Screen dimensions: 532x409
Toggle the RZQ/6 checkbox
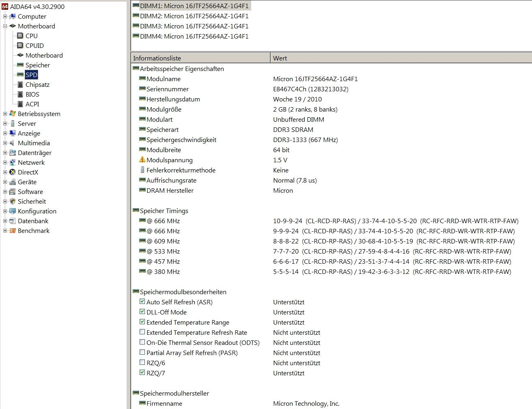(x=142, y=362)
